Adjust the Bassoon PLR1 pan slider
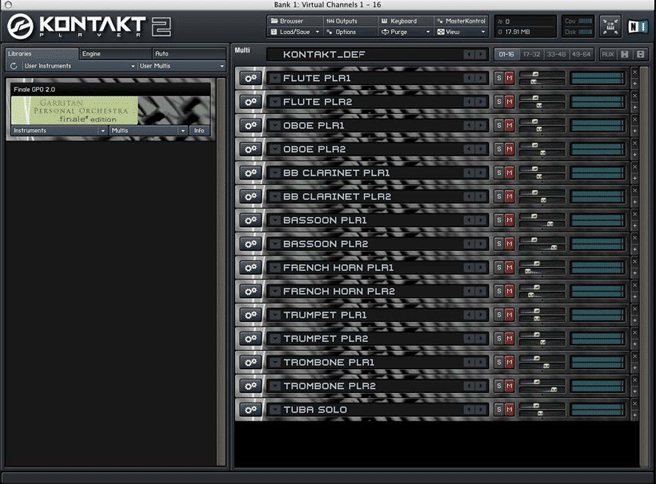The height and width of the screenshot is (484, 656). click(542, 224)
